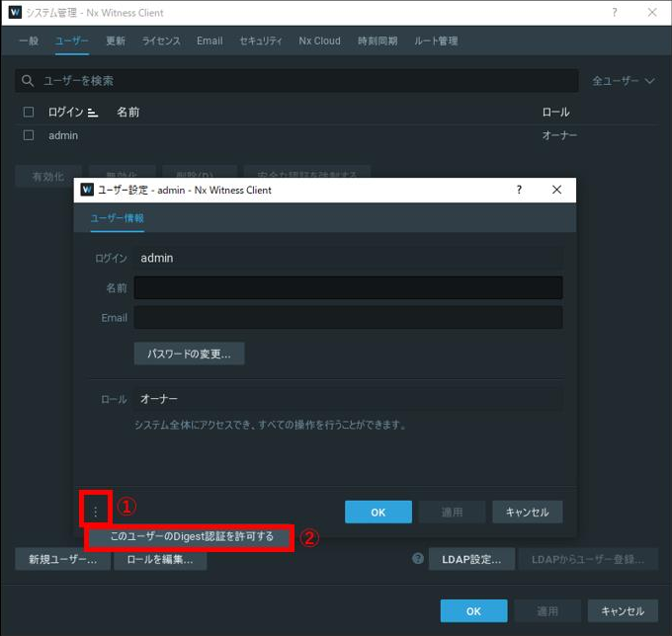Click the 名前 input field in user settings
672x636 pixels.
pos(348,287)
